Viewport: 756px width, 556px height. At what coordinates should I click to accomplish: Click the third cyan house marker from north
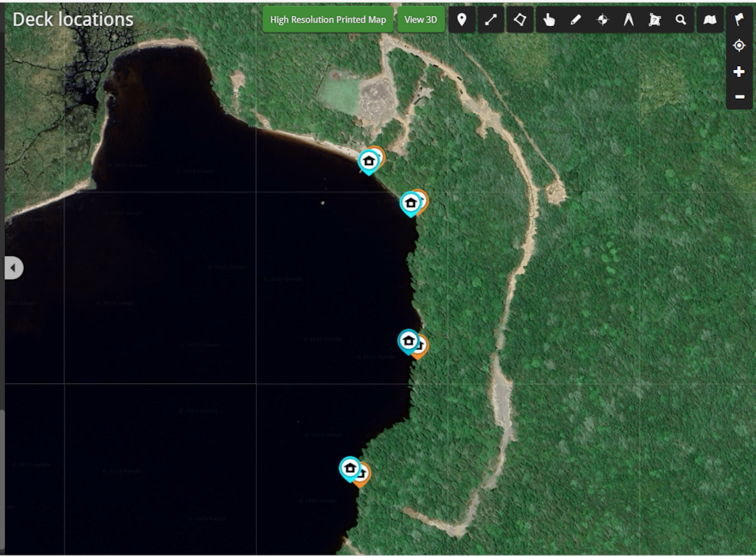point(409,342)
